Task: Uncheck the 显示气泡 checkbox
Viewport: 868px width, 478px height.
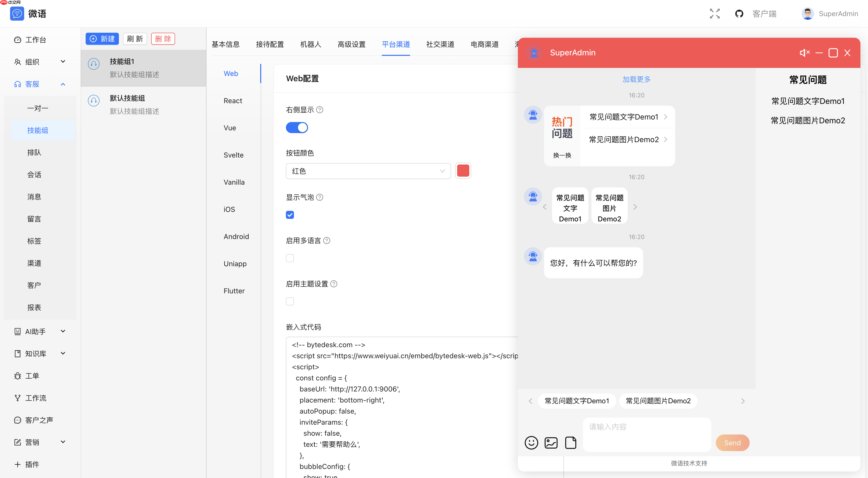Action: pos(290,214)
